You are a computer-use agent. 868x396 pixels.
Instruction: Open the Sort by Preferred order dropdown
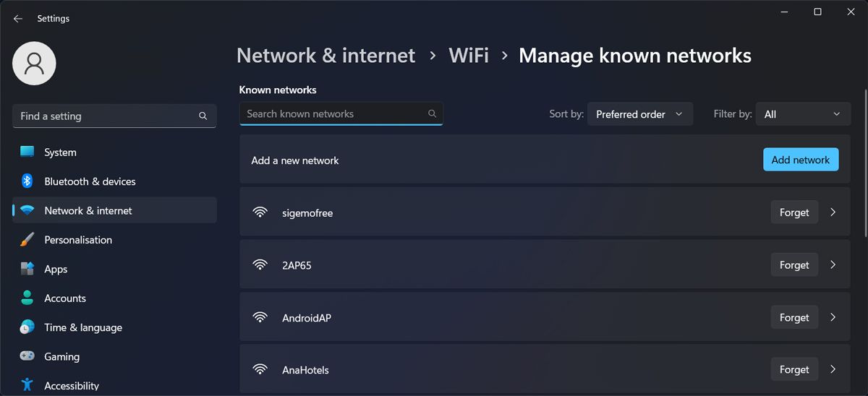tap(639, 114)
